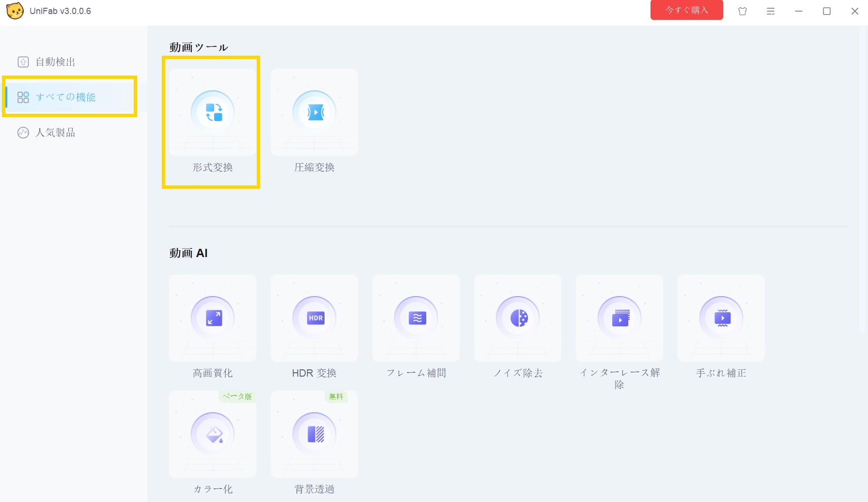Click the HDR 変換 label
The width and height of the screenshot is (868, 502).
tap(314, 373)
